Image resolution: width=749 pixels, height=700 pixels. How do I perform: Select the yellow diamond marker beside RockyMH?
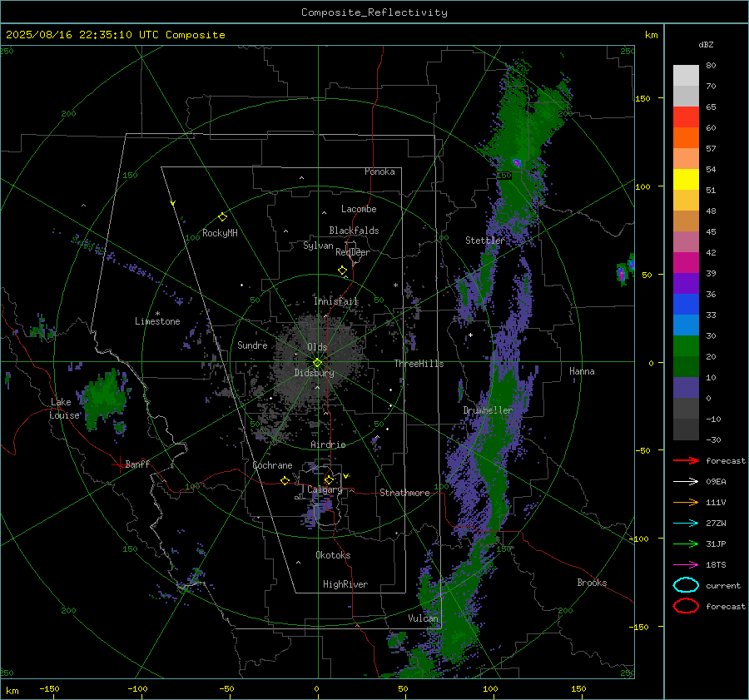[x=222, y=217]
